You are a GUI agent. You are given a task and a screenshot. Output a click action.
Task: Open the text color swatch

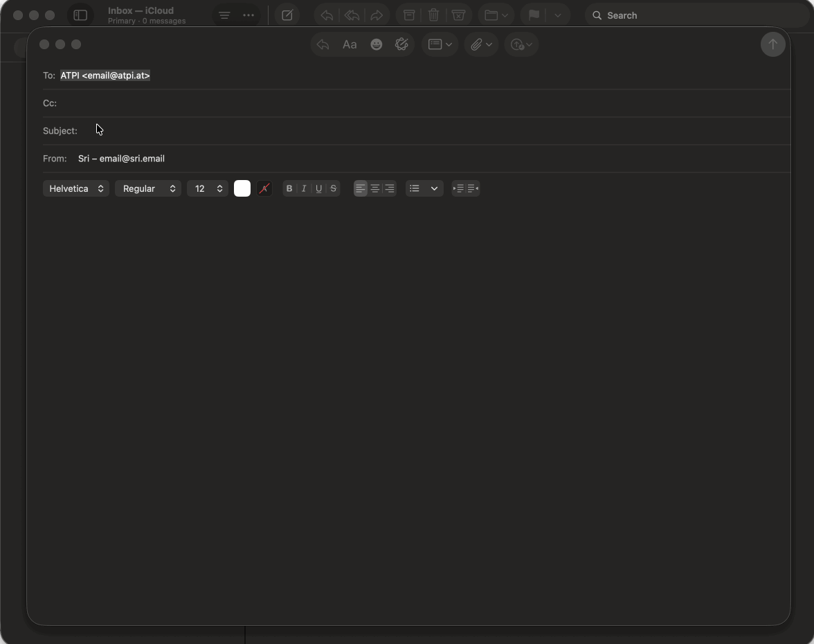point(242,188)
